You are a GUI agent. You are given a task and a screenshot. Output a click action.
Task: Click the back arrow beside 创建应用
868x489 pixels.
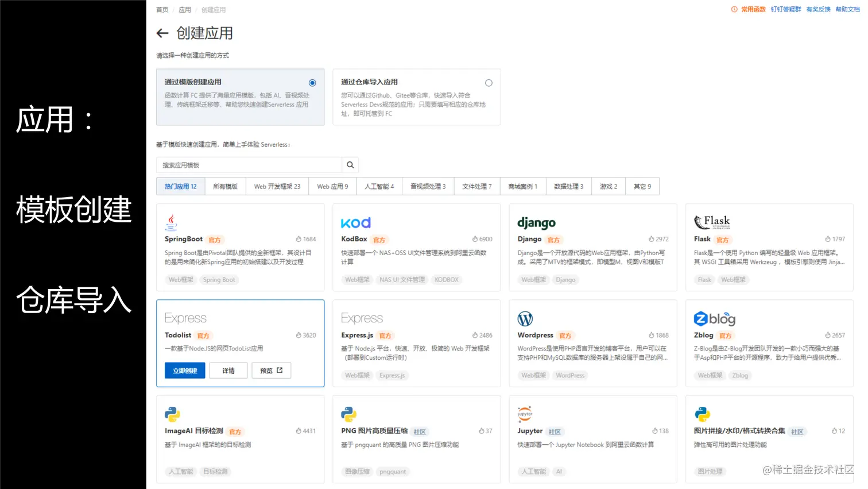[162, 33]
